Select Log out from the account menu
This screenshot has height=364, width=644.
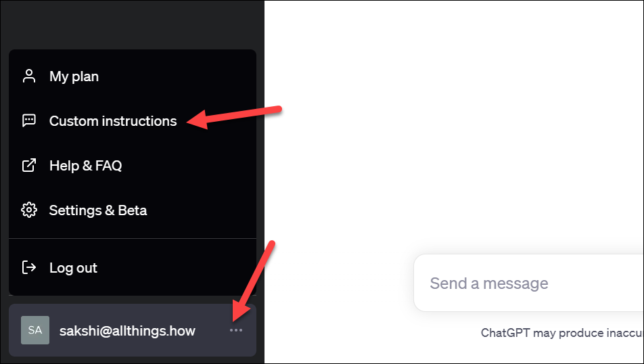(x=133, y=267)
